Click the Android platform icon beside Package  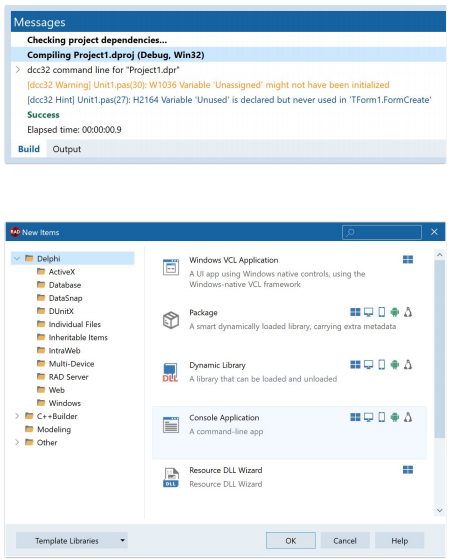click(395, 312)
